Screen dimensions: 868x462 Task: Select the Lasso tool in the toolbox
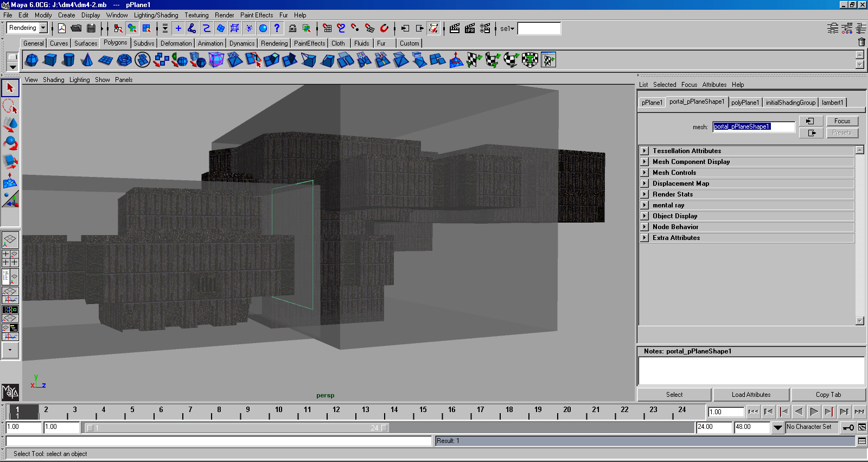tap(10, 106)
